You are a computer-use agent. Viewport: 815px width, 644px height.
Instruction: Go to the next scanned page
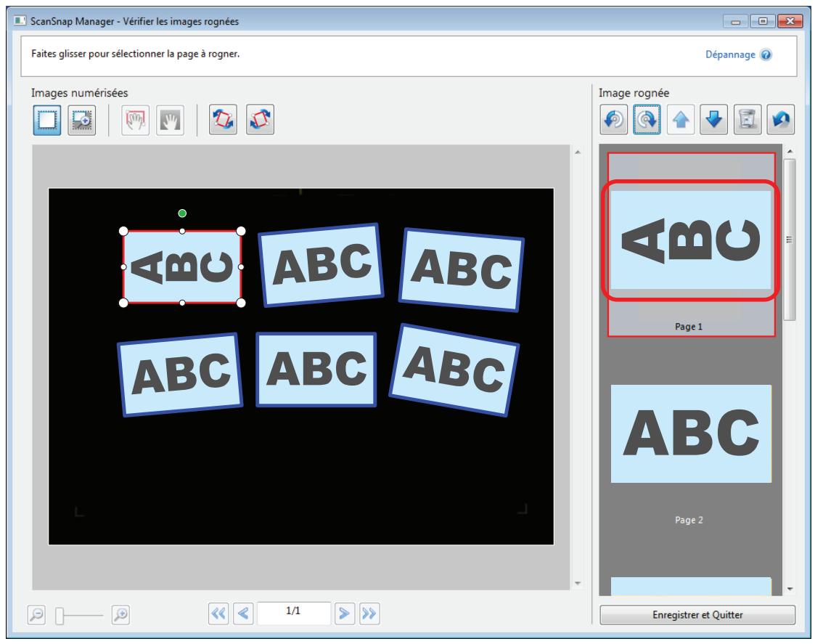click(344, 614)
